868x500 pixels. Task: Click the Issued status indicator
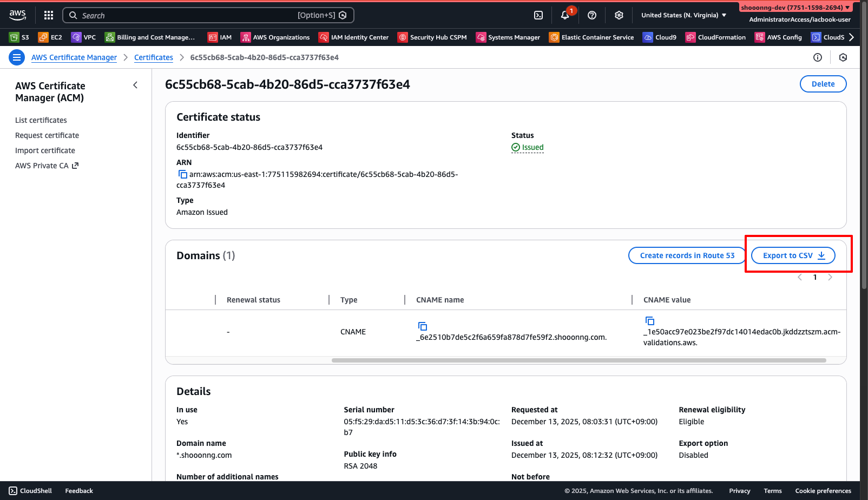point(528,147)
